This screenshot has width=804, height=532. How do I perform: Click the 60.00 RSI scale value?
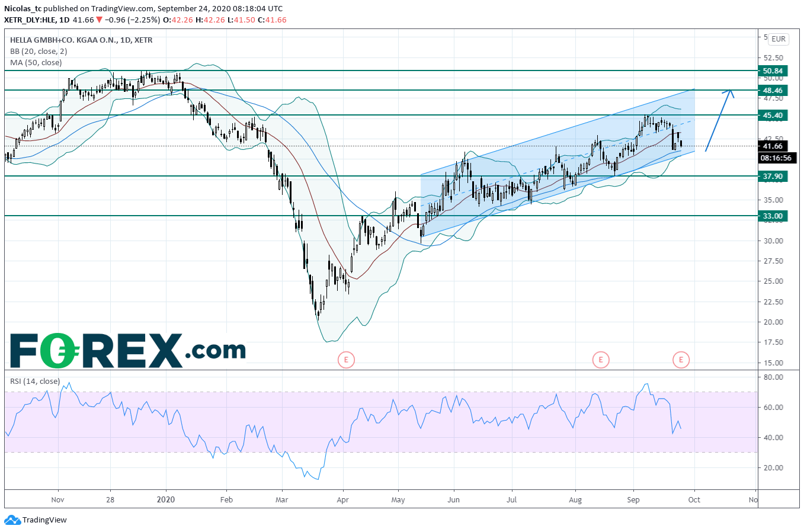point(774,408)
